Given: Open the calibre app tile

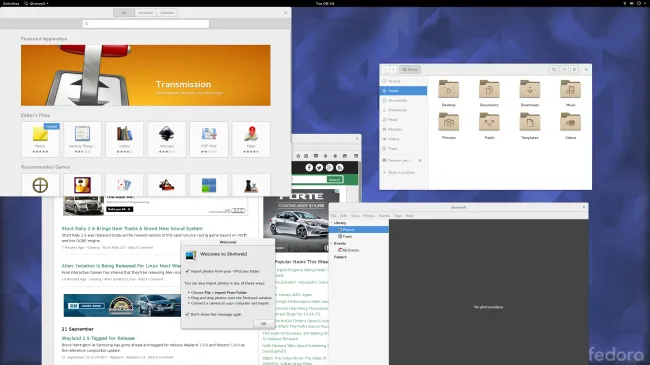Looking at the screenshot, I should point(124,139).
